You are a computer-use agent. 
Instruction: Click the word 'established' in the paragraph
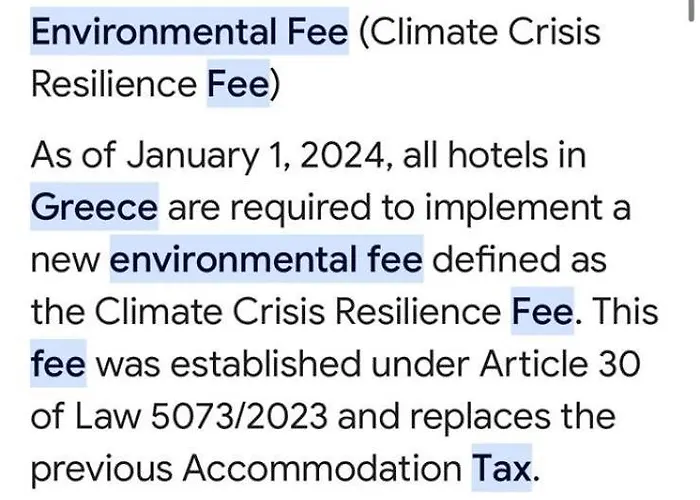[266, 363]
